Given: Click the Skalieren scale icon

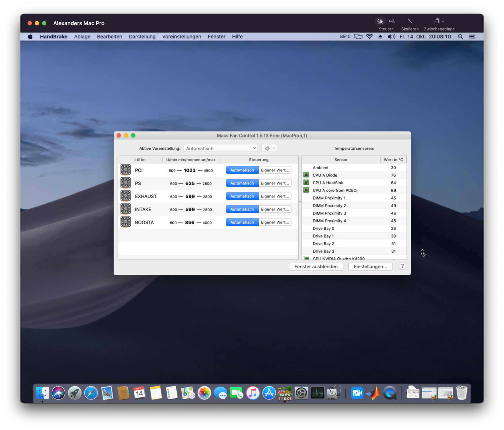Looking at the screenshot, I should tap(410, 22).
